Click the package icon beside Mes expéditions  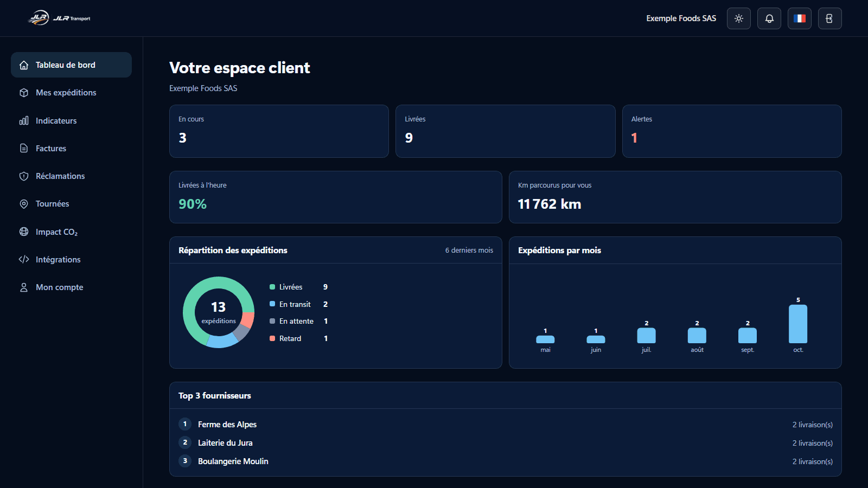[x=24, y=93]
